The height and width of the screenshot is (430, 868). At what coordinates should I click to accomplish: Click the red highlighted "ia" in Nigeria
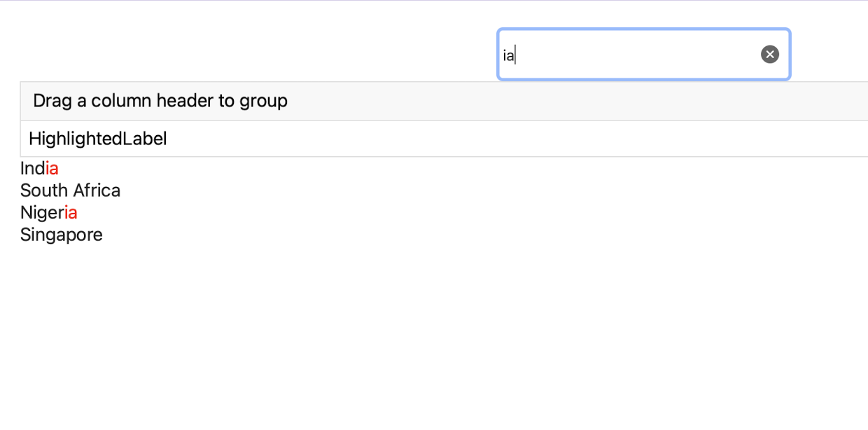(x=71, y=212)
